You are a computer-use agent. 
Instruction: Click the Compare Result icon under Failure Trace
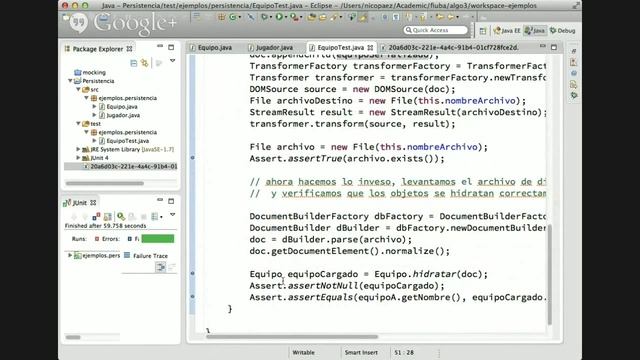(x=160, y=267)
